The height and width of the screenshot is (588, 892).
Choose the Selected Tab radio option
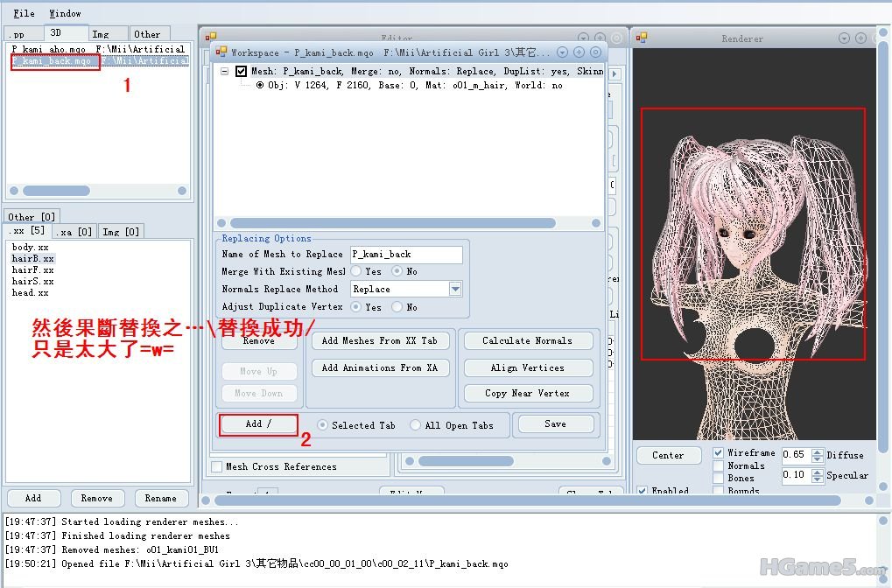pos(322,424)
